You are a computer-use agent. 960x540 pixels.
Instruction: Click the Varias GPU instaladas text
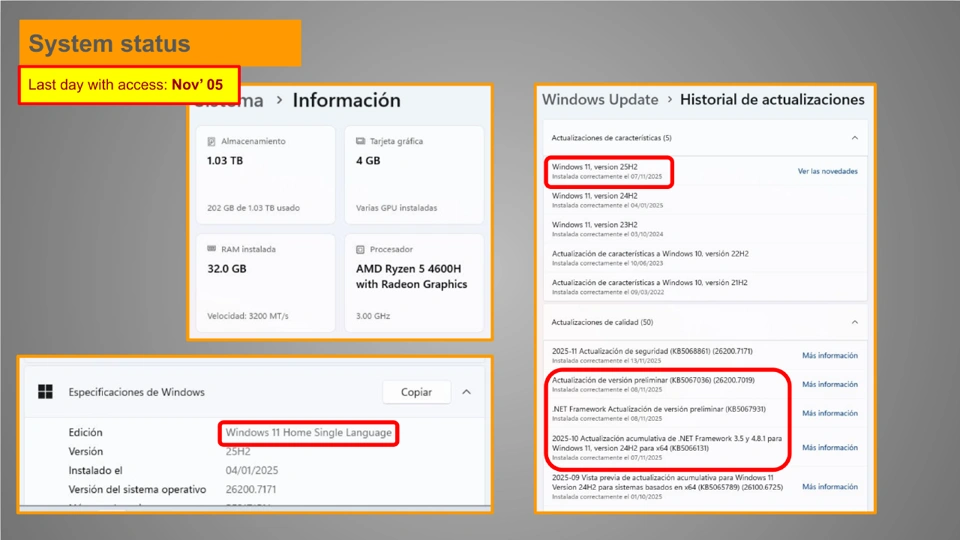(x=396, y=208)
